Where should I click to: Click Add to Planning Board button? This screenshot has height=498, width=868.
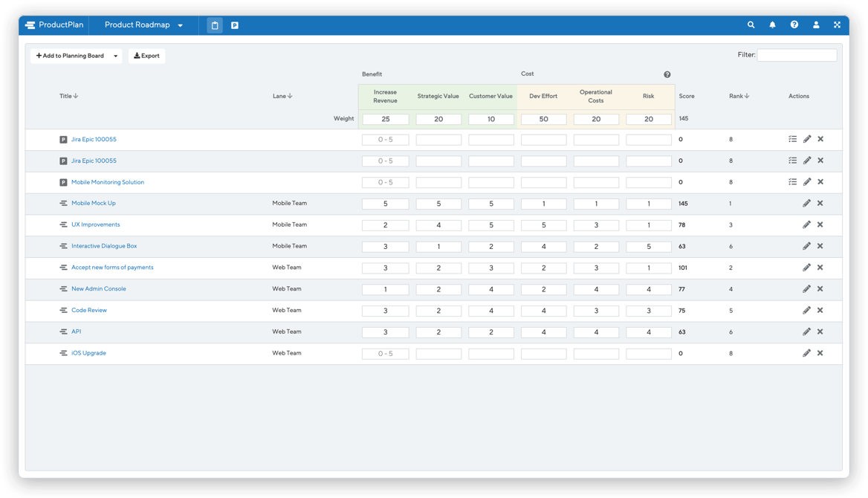[x=71, y=56]
